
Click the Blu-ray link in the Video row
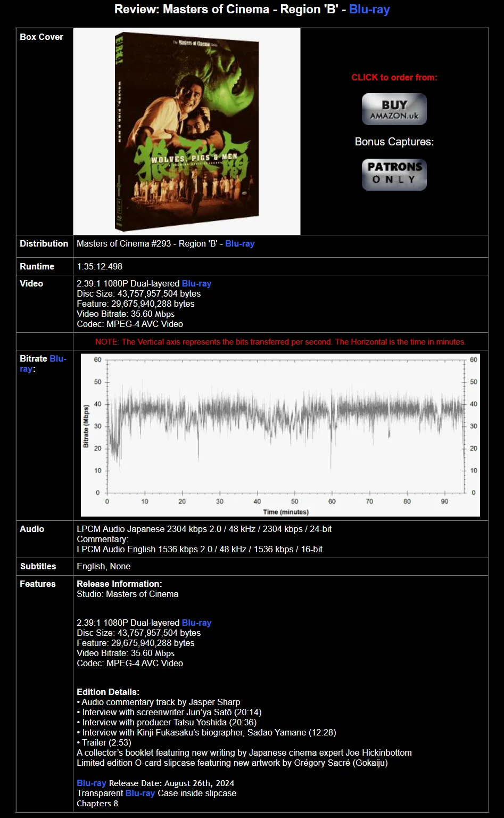point(197,283)
